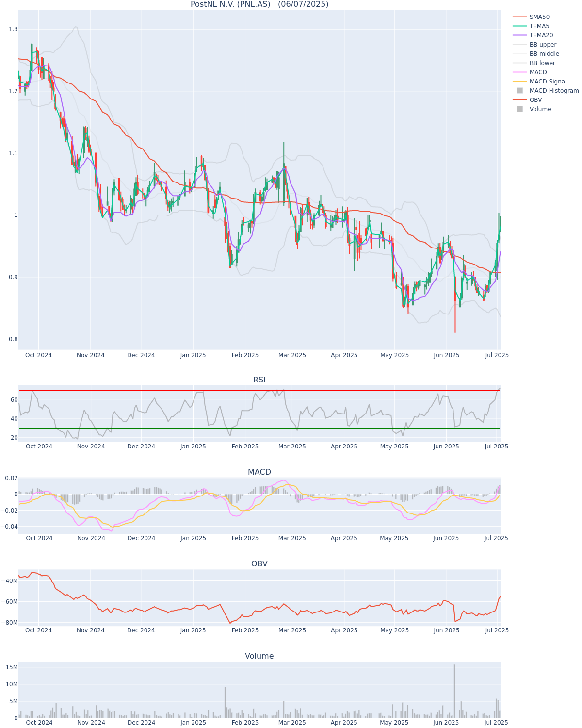The height and width of the screenshot is (728, 582).
Task: Click the 1.1 price axis label
Action: click(x=13, y=153)
